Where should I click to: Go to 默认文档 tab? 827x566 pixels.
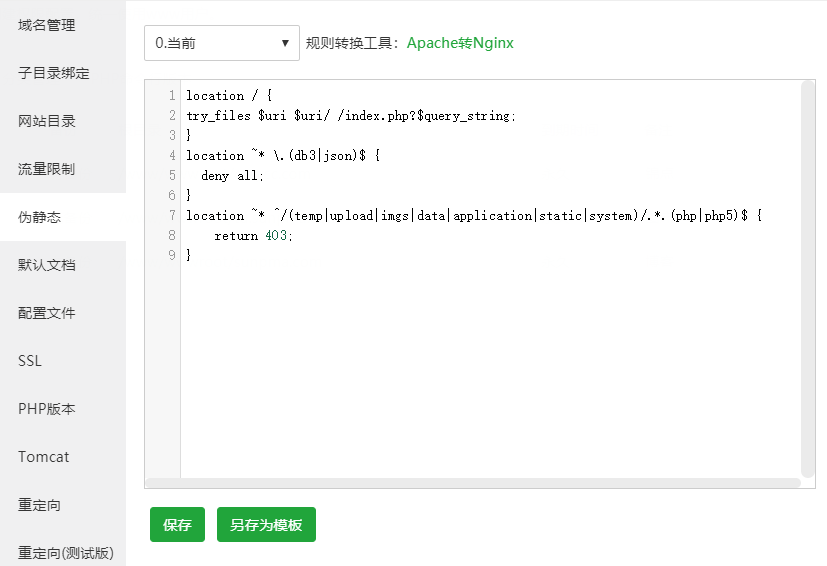point(47,265)
